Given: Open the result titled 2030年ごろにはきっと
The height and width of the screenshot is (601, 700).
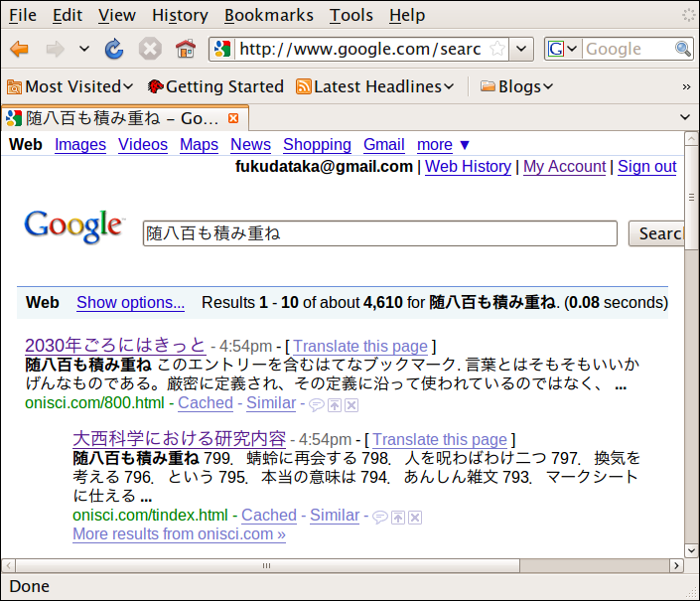Looking at the screenshot, I should point(115,346).
